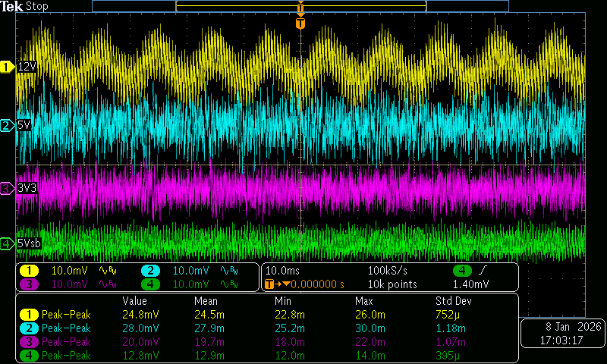Open the 10.0ms horizontal timebase setting
The height and width of the screenshot is (364, 607).
[x=281, y=271]
